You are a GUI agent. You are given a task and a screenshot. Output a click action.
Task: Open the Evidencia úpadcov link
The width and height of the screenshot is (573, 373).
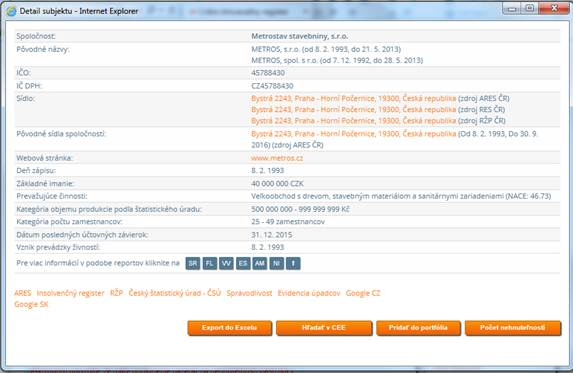309,293
